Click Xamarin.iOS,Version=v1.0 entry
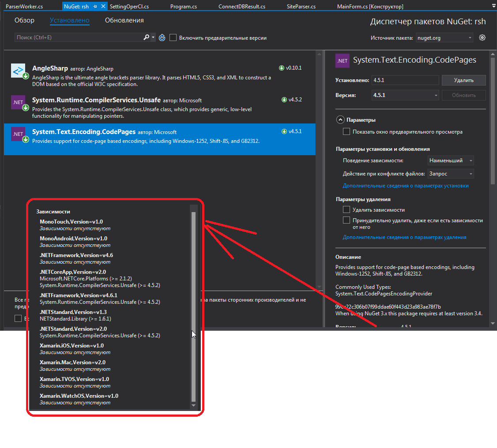497x448 pixels. 72,345
